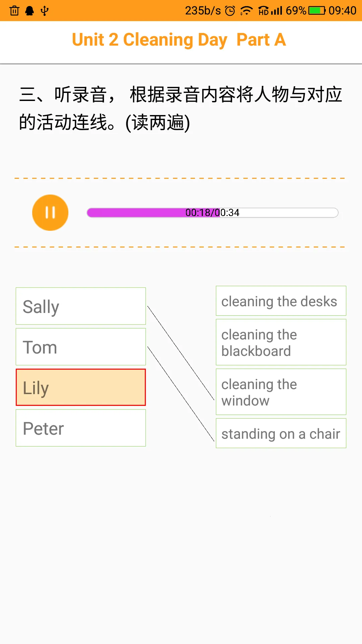Viewport: 362px width, 644px height.
Task: Tap the highlighted Lily box
Action: [x=81, y=387]
